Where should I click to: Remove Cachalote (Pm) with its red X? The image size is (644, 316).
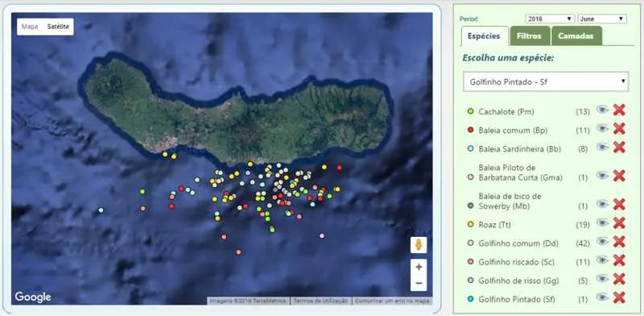(619, 110)
